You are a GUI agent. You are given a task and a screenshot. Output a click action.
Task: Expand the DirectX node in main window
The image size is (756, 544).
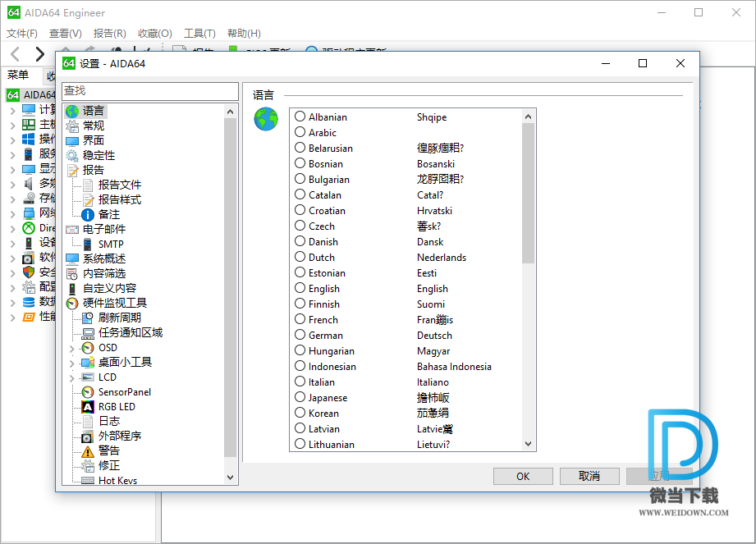pyautogui.click(x=13, y=229)
